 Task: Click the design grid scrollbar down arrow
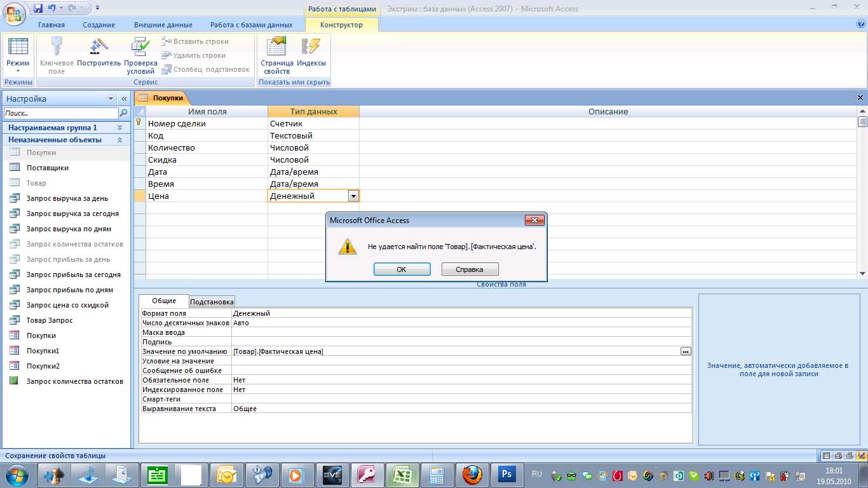pos(862,273)
